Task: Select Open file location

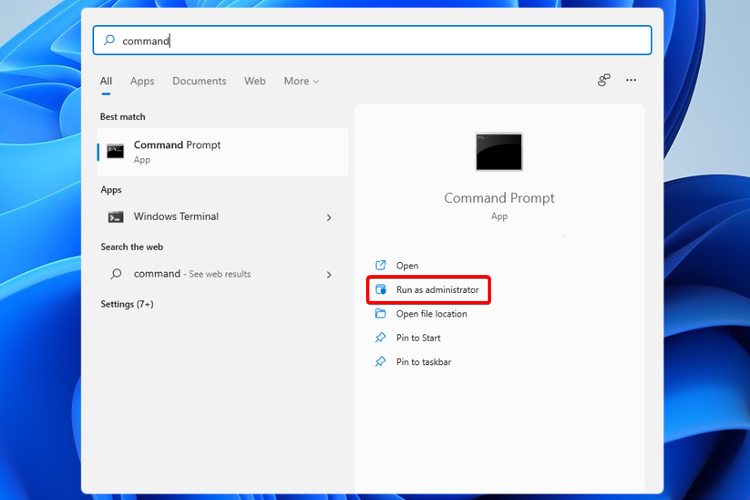Action: (x=431, y=314)
